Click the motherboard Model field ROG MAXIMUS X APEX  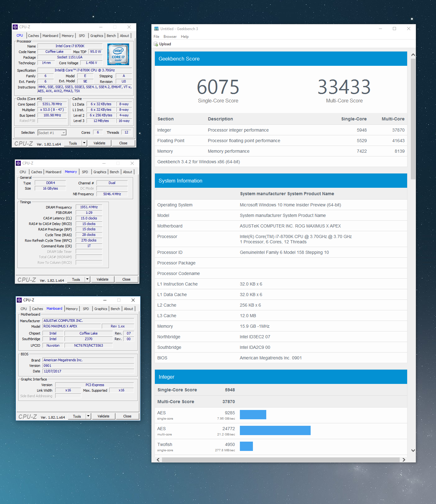[x=72, y=326]
